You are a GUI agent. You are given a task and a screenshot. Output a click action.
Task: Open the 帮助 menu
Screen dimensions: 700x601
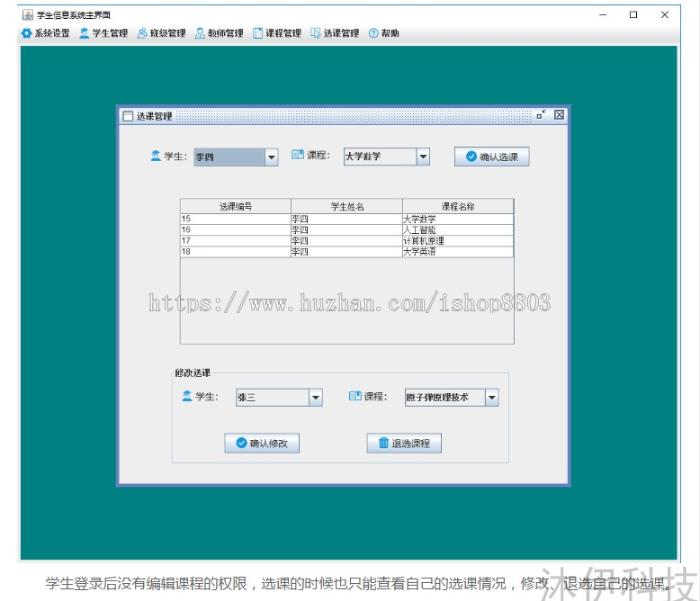[384, 33]
